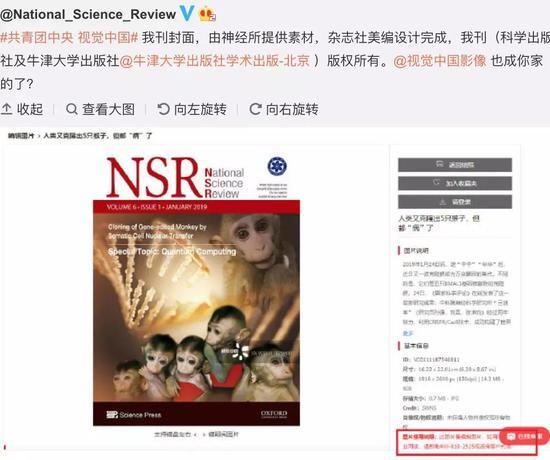Collapse the image with 收起
Viewport: 550px width, 460px height.
22,109
